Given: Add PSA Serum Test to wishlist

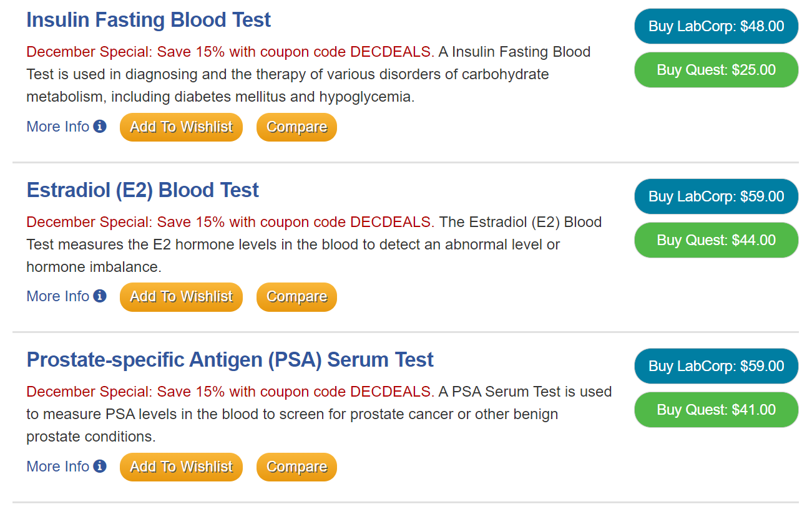Looking at the screenshot, I should 181,466.
